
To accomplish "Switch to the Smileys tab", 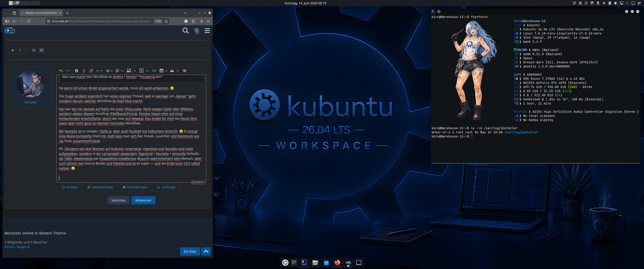I will tap(69, 187).
